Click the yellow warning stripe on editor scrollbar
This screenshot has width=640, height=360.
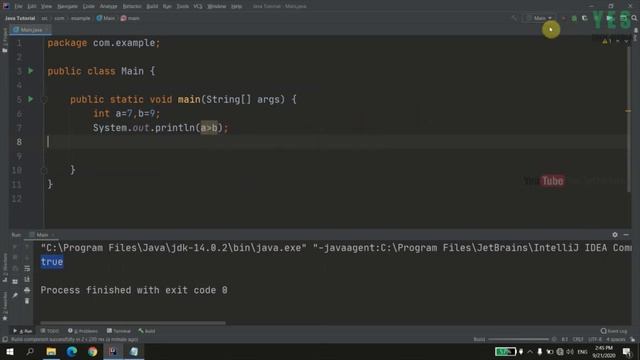click(x=628, y=111)
